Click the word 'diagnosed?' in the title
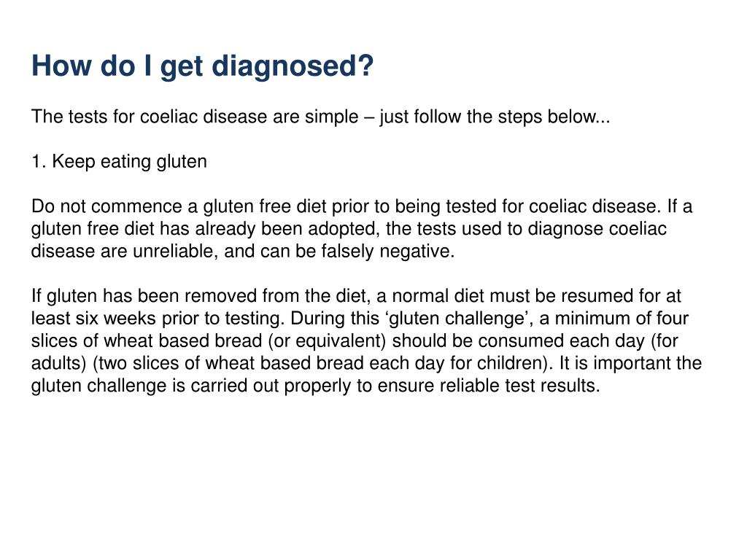The height and width of the screenshot is (560, 747). pos(293,66)
